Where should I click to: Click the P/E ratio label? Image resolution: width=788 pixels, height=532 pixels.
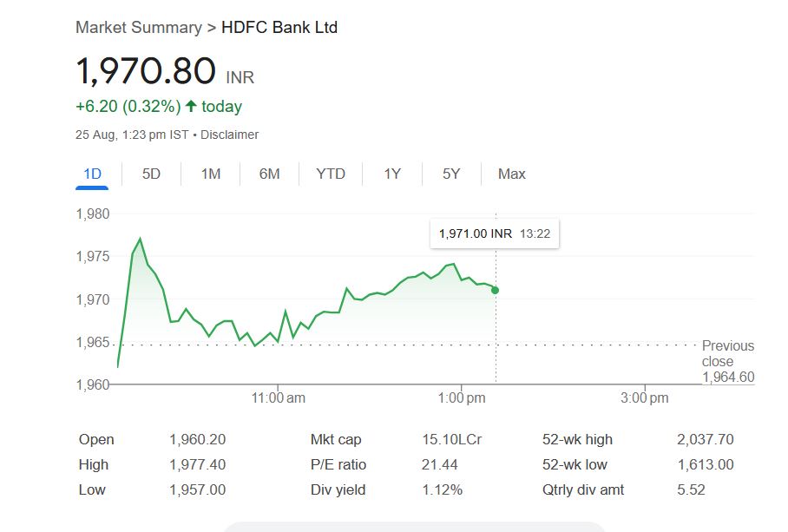[338, 464]
